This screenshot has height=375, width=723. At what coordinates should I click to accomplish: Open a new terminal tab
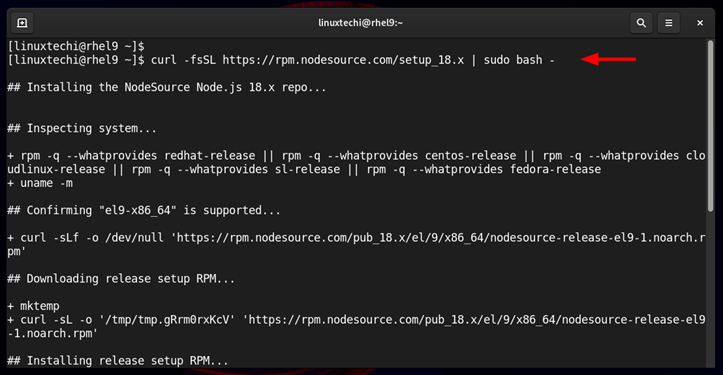[x=22, y=23]
